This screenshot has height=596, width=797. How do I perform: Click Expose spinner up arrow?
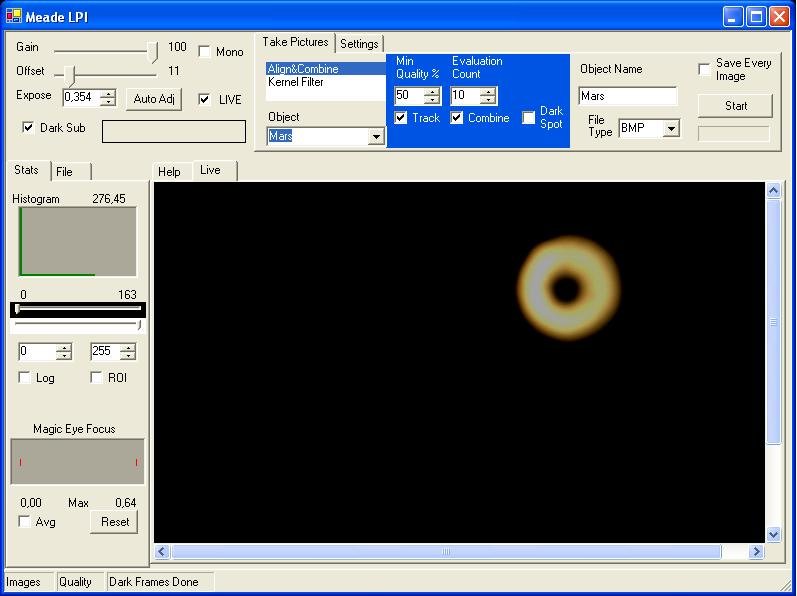[108, 93]
